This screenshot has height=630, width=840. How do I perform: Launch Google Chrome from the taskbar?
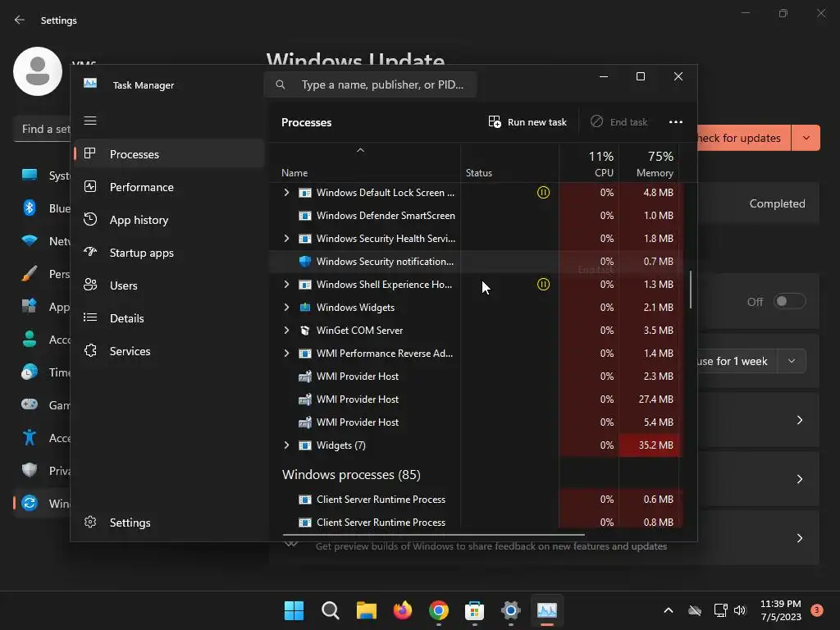(439, 610)
